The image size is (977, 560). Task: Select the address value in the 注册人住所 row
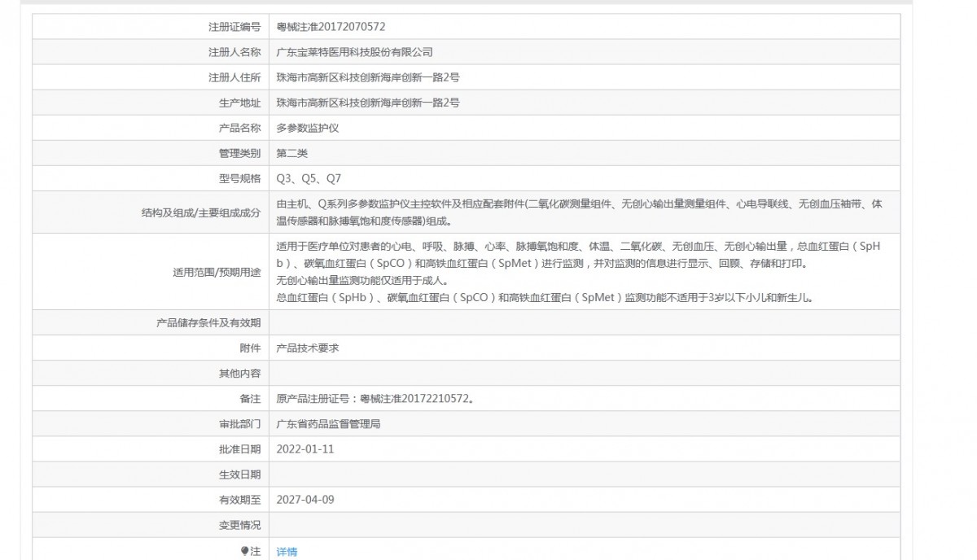pos(368,77)
